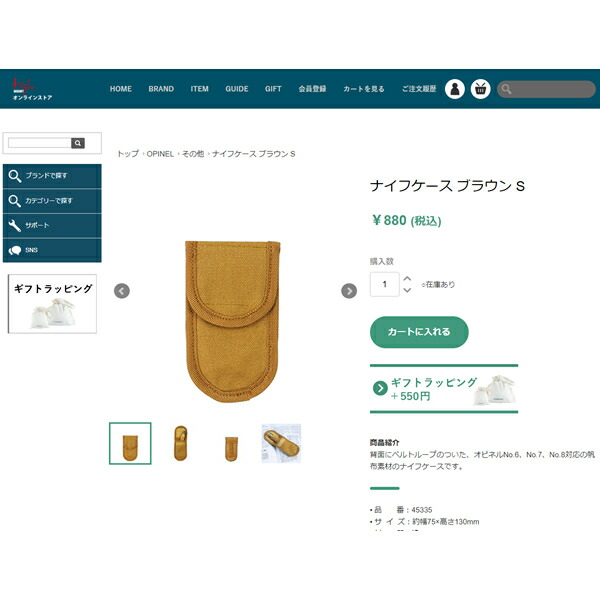The image size is (600, 600).
Task: Expand the サポート sidebar menu
Action: click(x=52, y=226)
